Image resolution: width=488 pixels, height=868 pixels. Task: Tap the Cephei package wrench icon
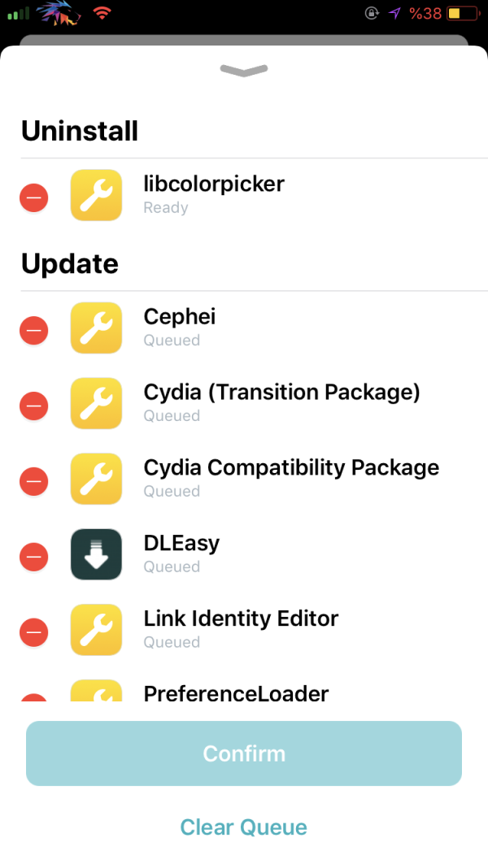click(96, 328)
